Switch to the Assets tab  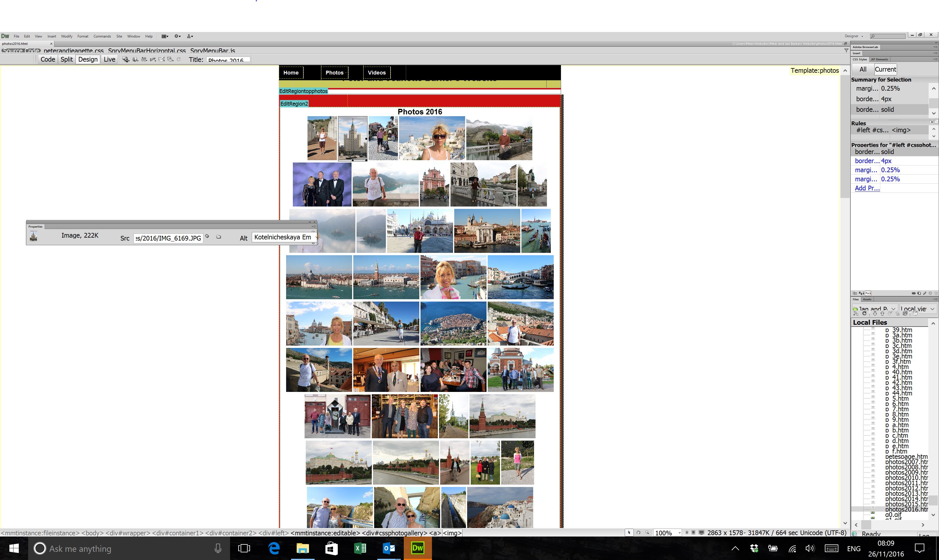pos(867,299)
